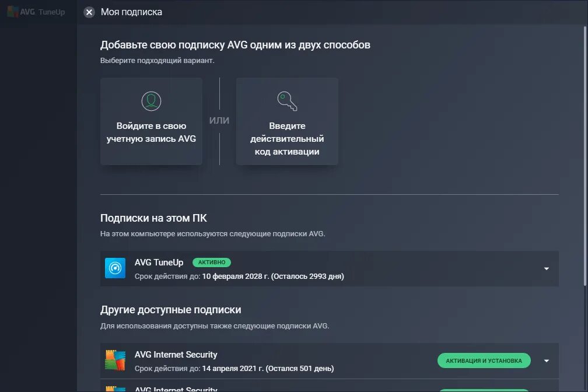Click the subtitle Выберите подходящий вариант.
Viewport: 588px width, 392px height.
point(157,61)
